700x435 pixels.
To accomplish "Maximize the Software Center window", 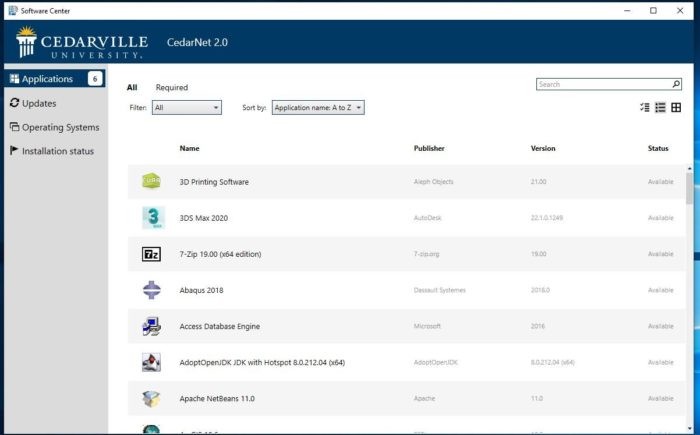I will click(x=653, y=10).
